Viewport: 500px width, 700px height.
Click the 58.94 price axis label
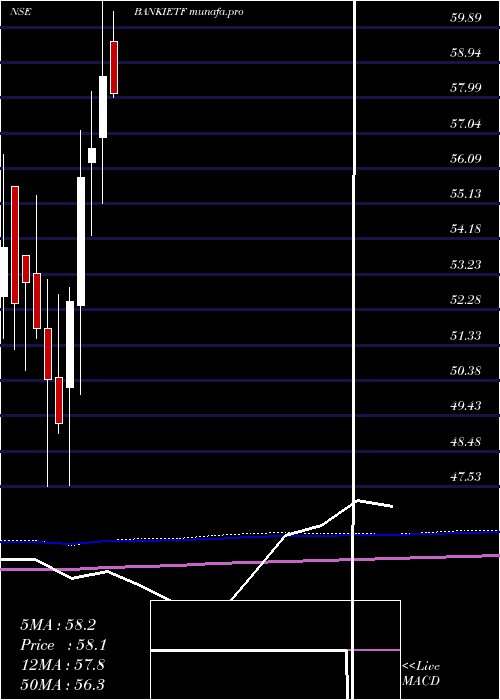pyautogui.click(x=465, y=53)
